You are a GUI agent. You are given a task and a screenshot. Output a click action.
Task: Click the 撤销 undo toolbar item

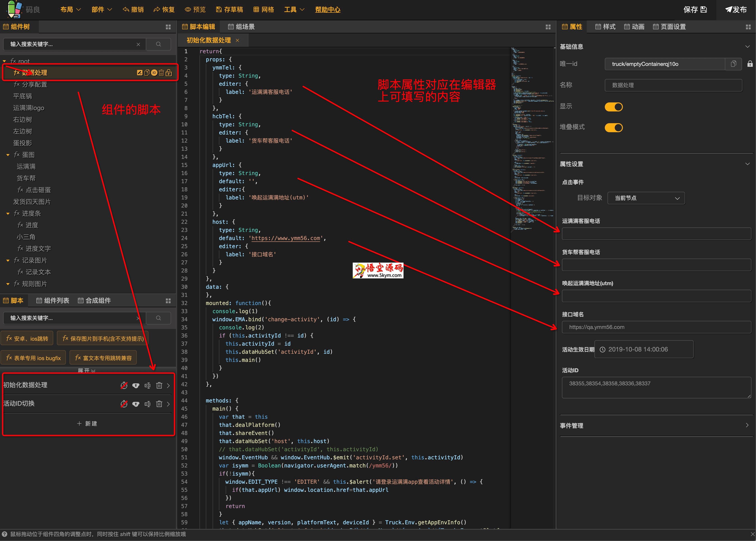click(133, 9)
